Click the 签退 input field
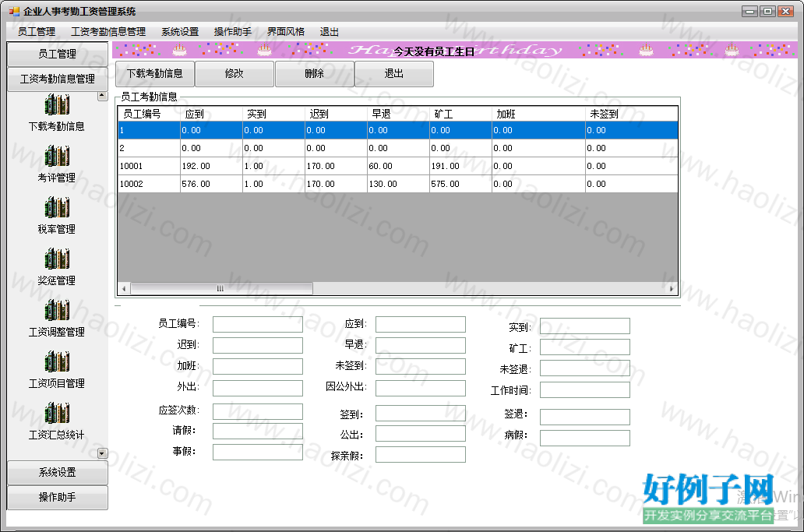Viewport: 804px width, 532px height. [584, 417]
